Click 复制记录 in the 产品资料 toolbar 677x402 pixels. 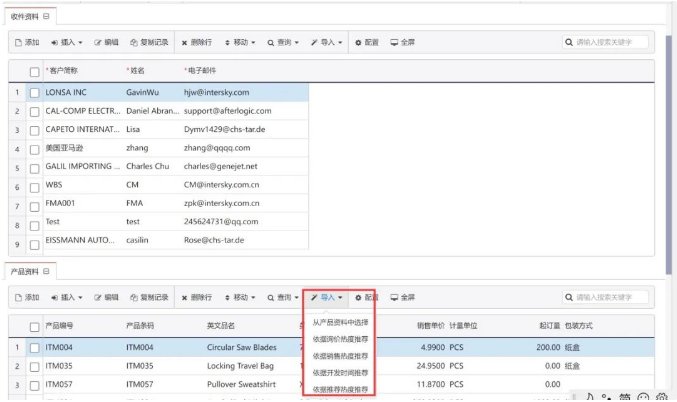point(149,298)
